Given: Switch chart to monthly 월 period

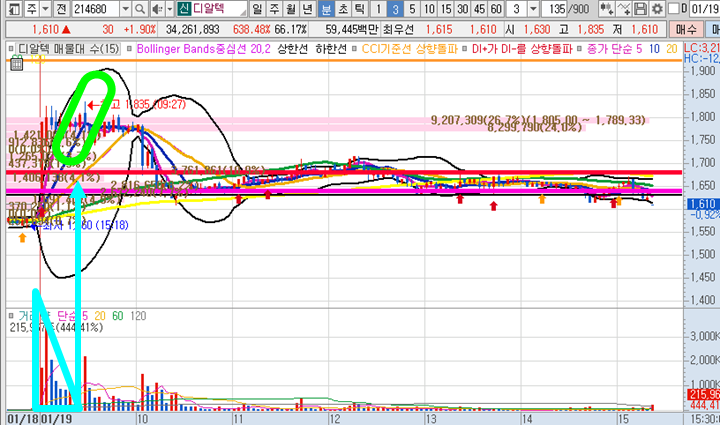Looking at the screenshot, I should [x=291, y=9].
